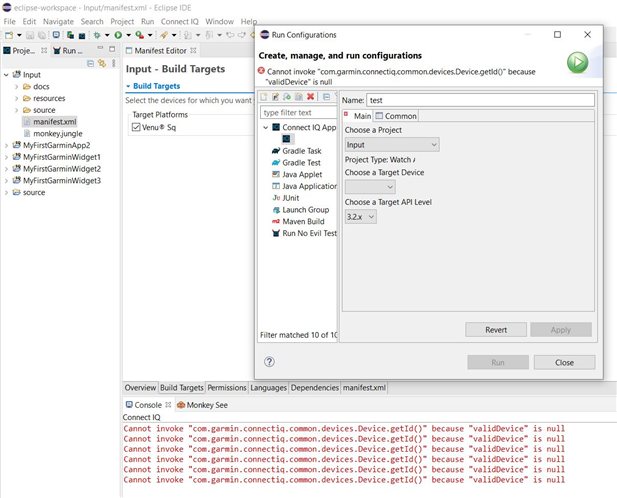Open the Debug toolbar dropdown arrow
Viewport: 617px width, 498px height.
pyautogui.click(x=107, y=35)
